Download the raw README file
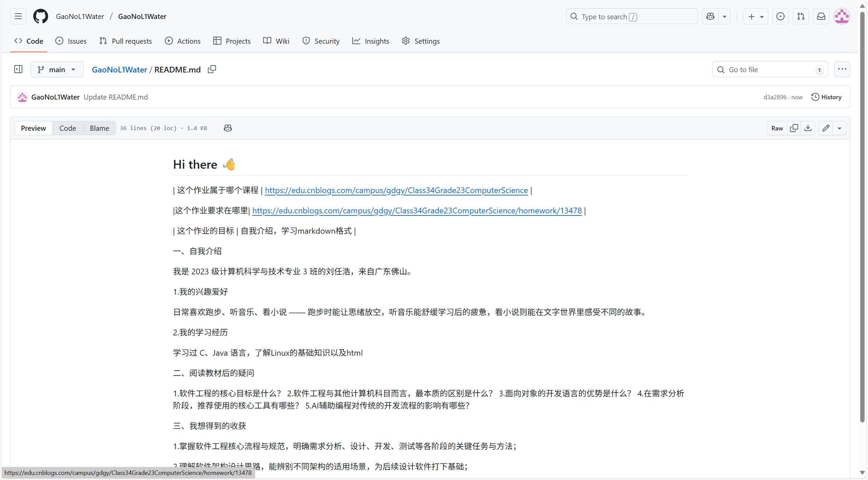Viewport: 868px width, 480px height. pyautogui.click(x=808, y=128)
